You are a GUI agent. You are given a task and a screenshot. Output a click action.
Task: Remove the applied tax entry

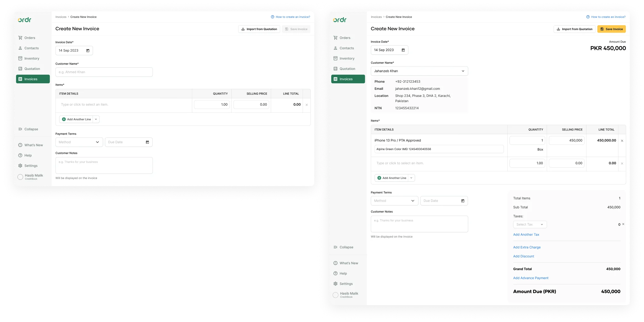[x=623, y=224]
